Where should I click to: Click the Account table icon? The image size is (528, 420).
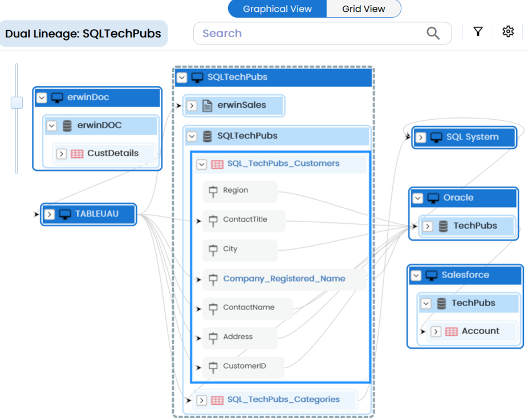tap(452, 332)
